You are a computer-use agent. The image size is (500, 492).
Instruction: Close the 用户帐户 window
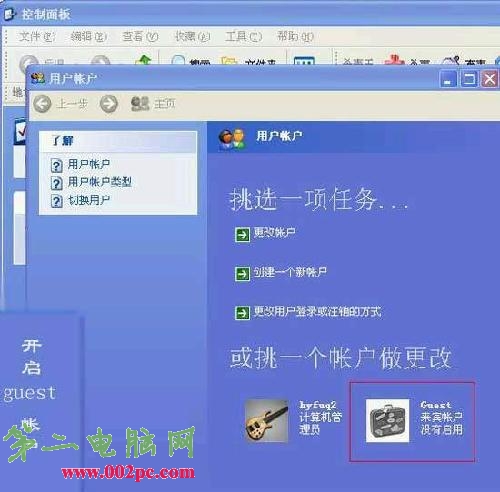[489, 79]
